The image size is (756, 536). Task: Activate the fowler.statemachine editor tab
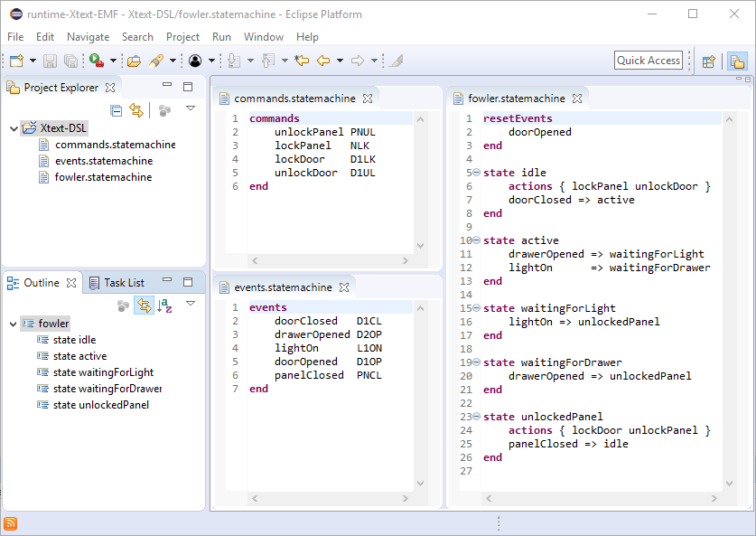[517, 99]
